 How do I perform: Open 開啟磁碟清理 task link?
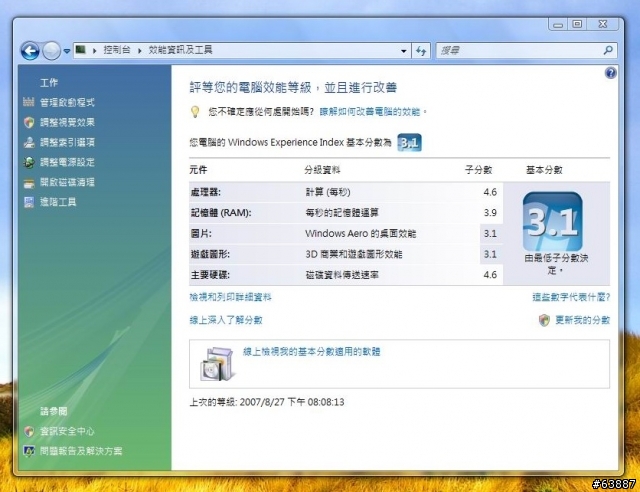[x=67, y=182]
